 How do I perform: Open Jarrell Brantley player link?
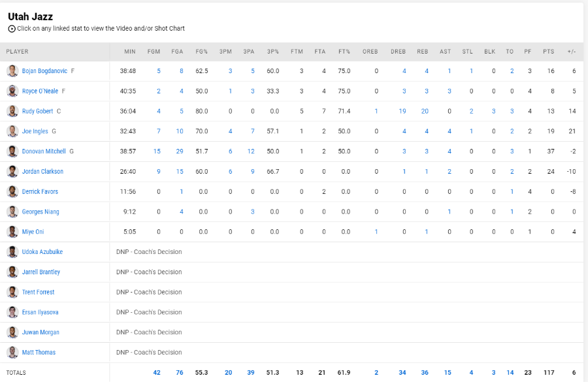41,272
